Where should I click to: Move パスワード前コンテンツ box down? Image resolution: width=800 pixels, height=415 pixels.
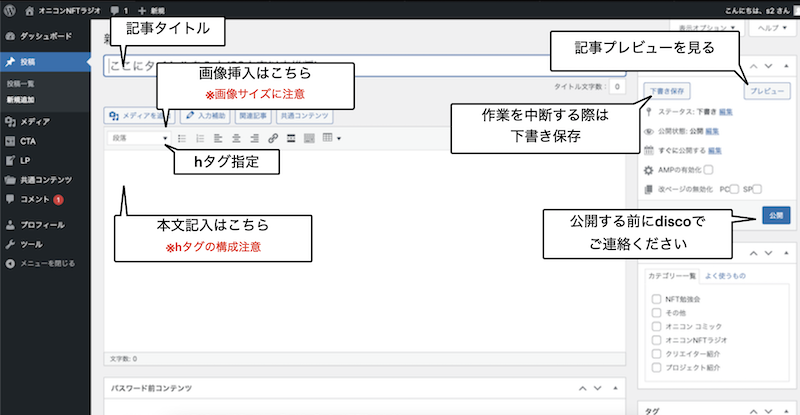click(x=597, y=388)
